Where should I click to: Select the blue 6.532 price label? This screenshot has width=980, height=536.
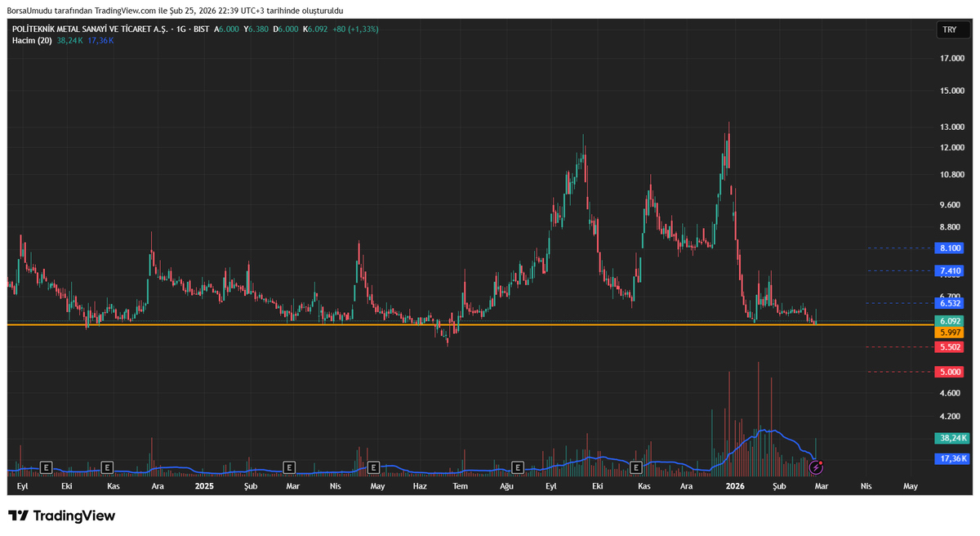[951, 303]
